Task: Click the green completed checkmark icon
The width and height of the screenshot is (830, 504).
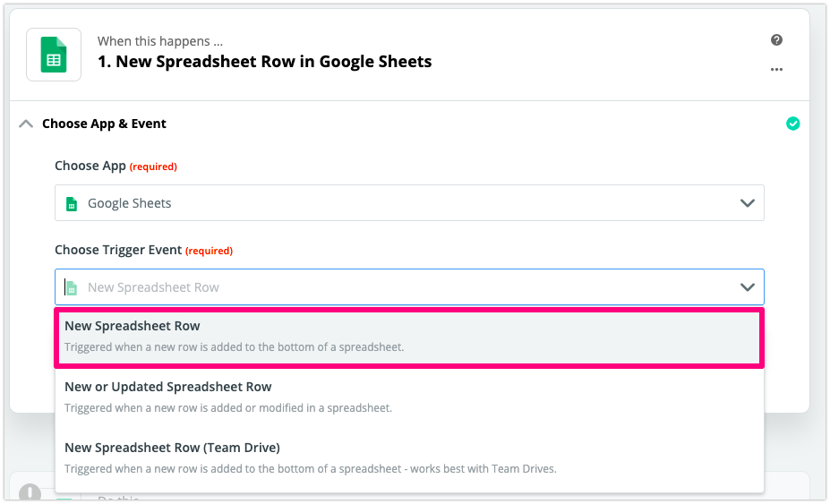Action: (x=792, y=124)
